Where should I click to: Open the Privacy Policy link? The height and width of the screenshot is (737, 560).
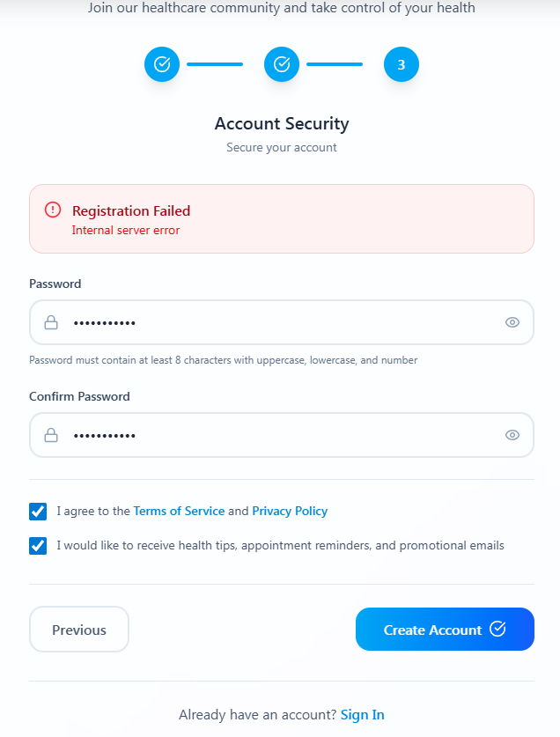pos(290,511)
